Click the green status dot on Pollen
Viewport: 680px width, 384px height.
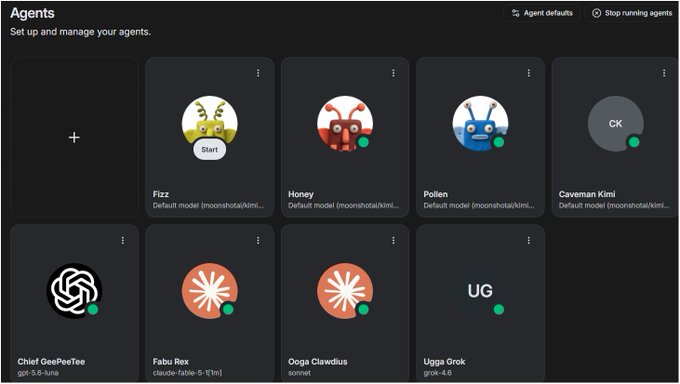pyautogui.click(x=499, y=142)
